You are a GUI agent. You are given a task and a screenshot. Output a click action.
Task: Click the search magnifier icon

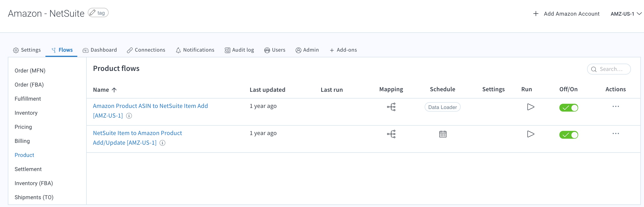(594, 69)
